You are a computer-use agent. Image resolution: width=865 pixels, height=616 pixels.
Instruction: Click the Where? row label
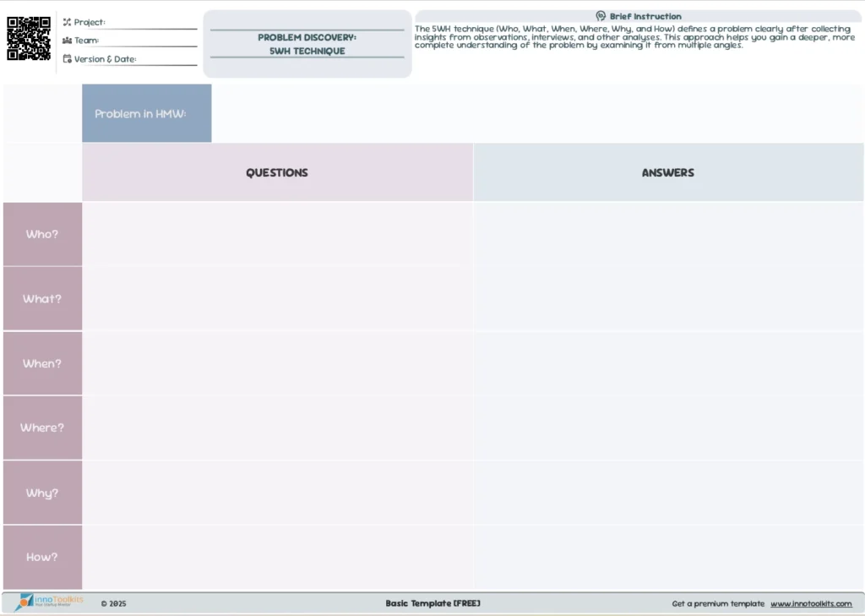[x=42, y=428]
